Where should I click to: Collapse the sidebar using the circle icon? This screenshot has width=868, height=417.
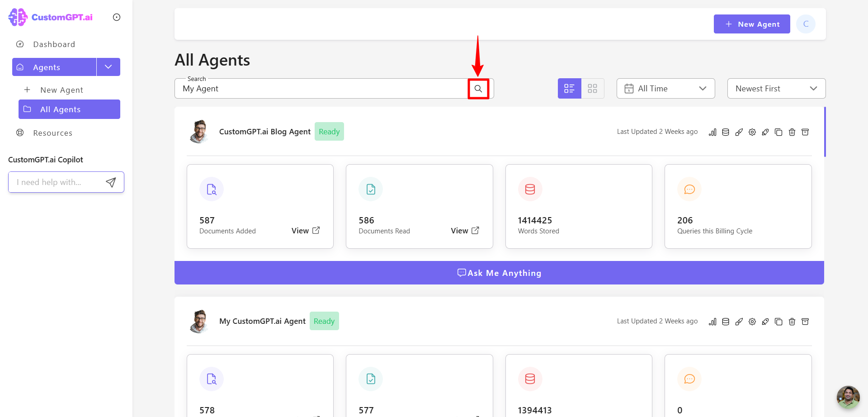(x=117, y=17)
